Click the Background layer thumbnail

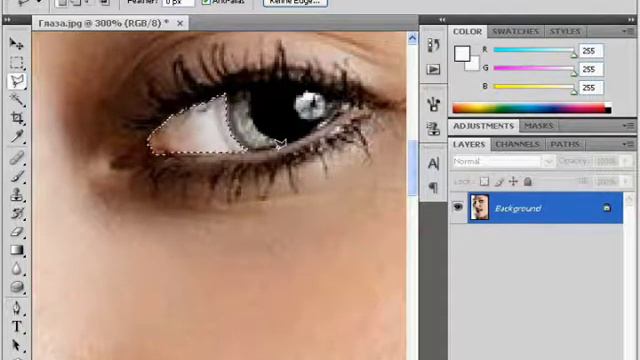479,208
